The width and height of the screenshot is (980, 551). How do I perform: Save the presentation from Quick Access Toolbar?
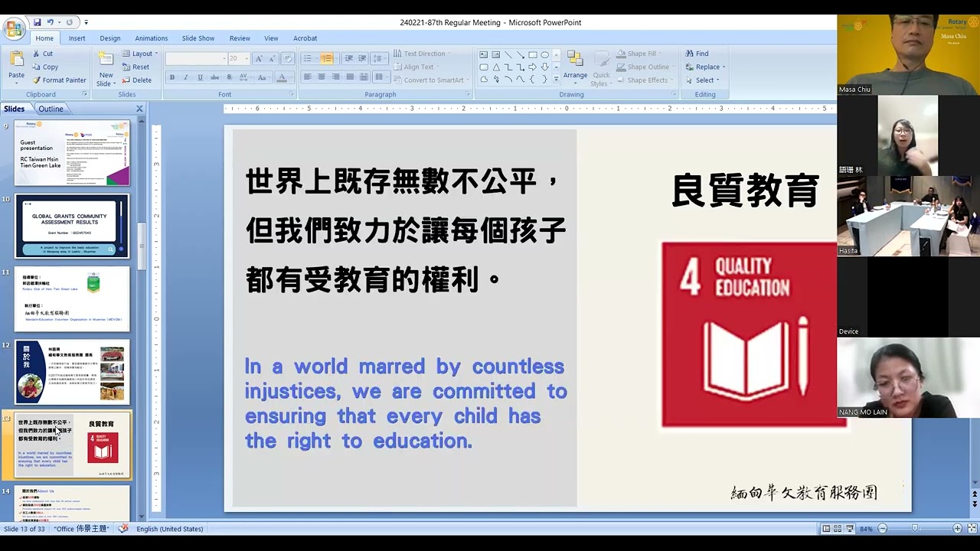click(x=37, y=22)
